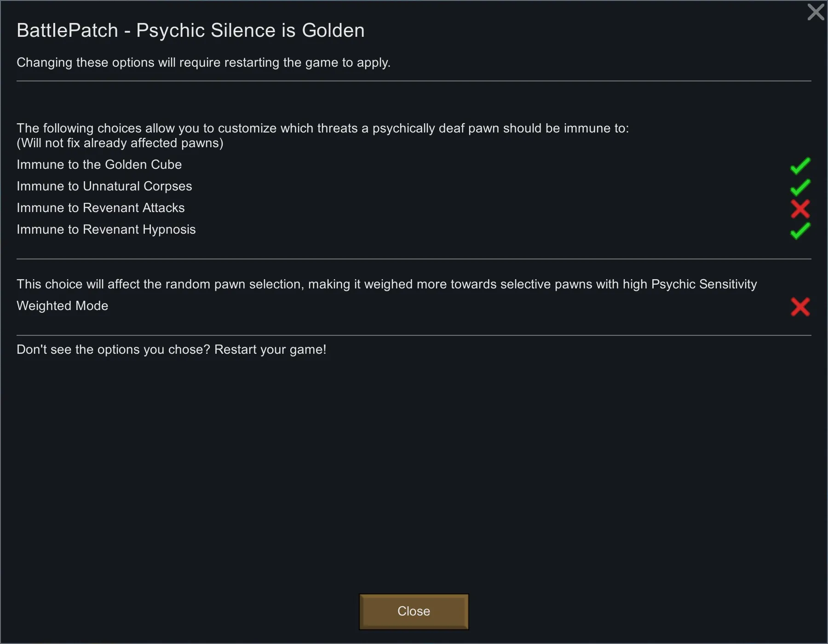Image resolution: width=828 pixels, height=644 pixels.
Task: Click the "Don't see the options you chose?" hint
Action: [171, 350]
